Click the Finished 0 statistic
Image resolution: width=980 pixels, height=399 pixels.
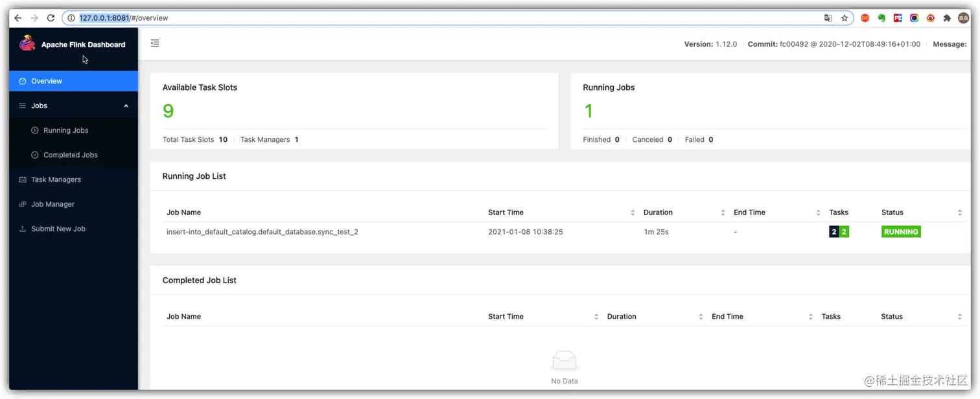coord(601,140)
